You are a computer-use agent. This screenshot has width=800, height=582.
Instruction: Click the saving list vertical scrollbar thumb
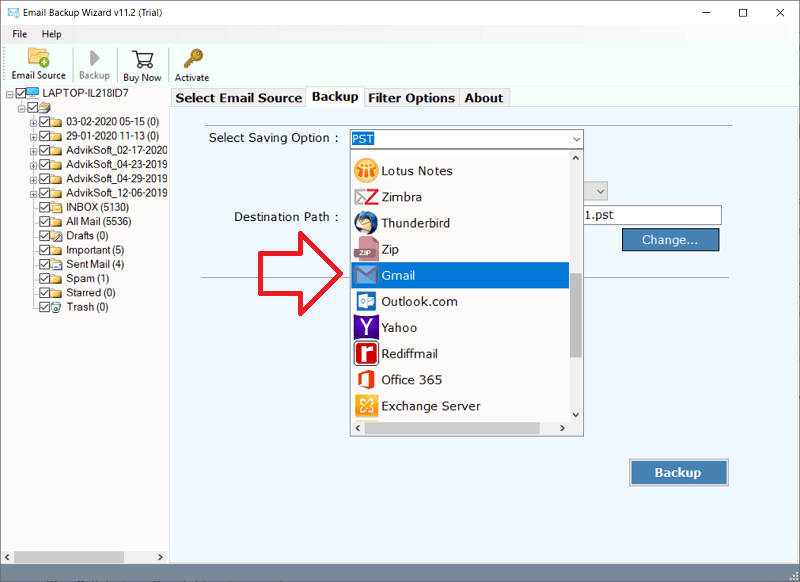pos(576,315)
